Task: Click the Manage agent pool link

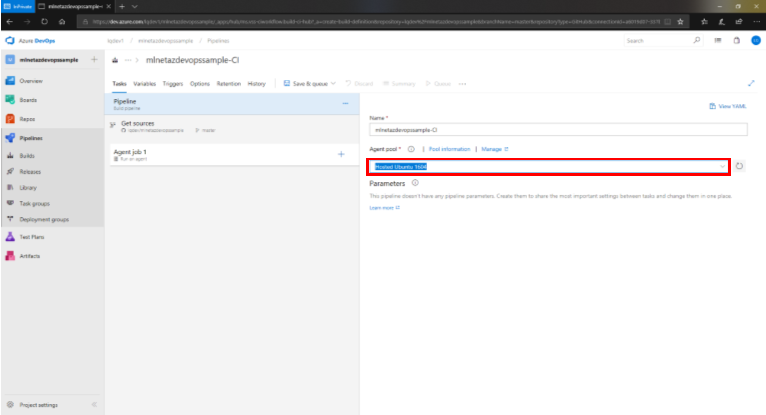Action: coord(494,148)
